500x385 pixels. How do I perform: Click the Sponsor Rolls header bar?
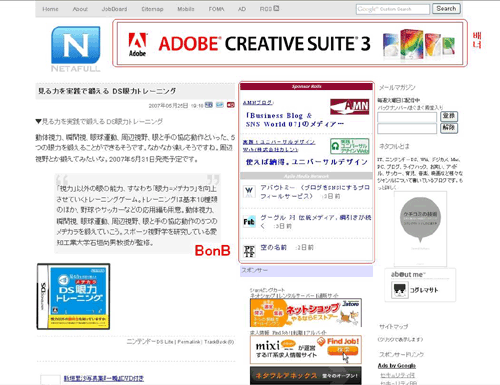point(306,87)
